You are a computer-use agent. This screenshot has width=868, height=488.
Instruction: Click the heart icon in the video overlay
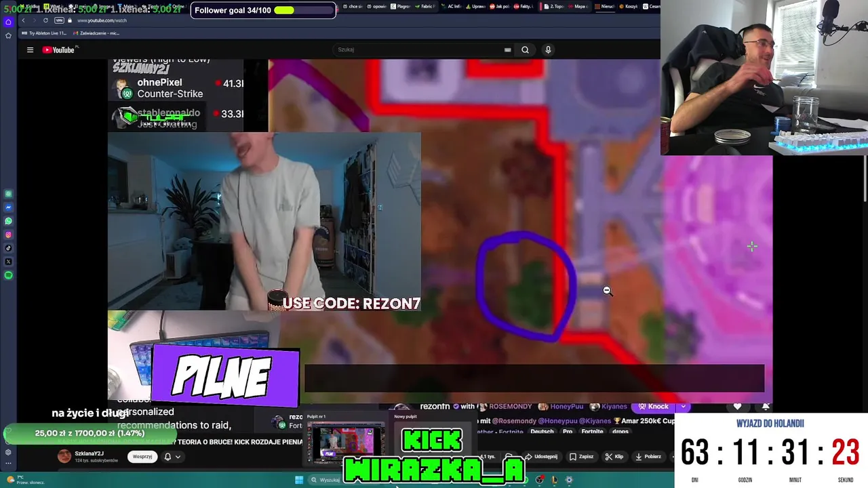737,407
